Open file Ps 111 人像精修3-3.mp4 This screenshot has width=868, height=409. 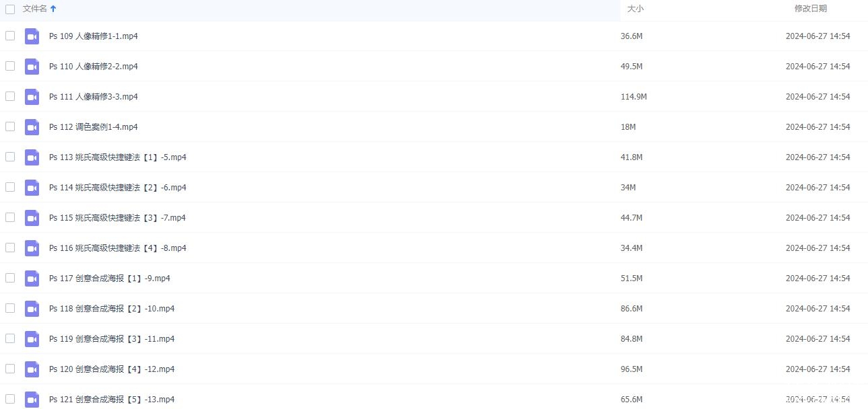94,97
